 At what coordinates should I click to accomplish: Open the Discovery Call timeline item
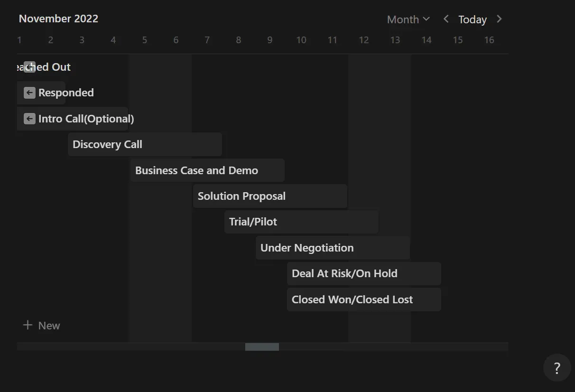point(145,144)
